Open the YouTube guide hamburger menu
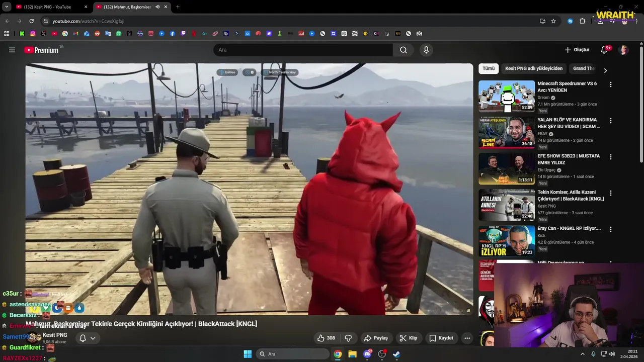Image resolution: width=644 pixels, height=362 pixels. point(12,50)
